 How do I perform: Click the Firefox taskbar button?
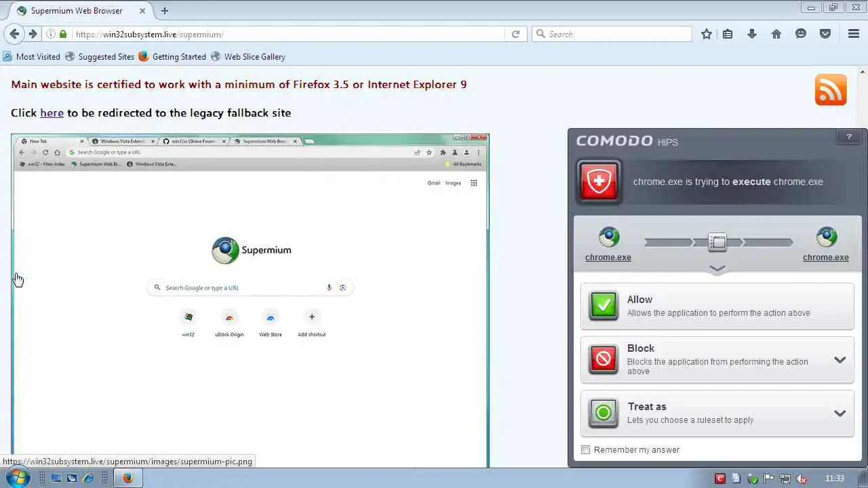127,479
